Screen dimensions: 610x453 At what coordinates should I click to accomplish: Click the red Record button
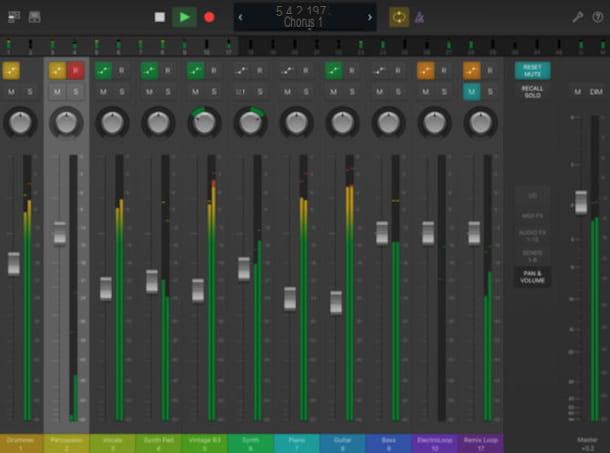click(x=209, y=17)
